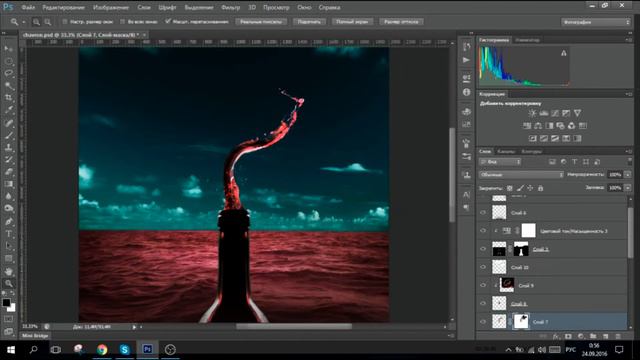This screenshot has height=360, width=640.
Task: Open the collapsed History panel icon
Action: pos(467,47)
